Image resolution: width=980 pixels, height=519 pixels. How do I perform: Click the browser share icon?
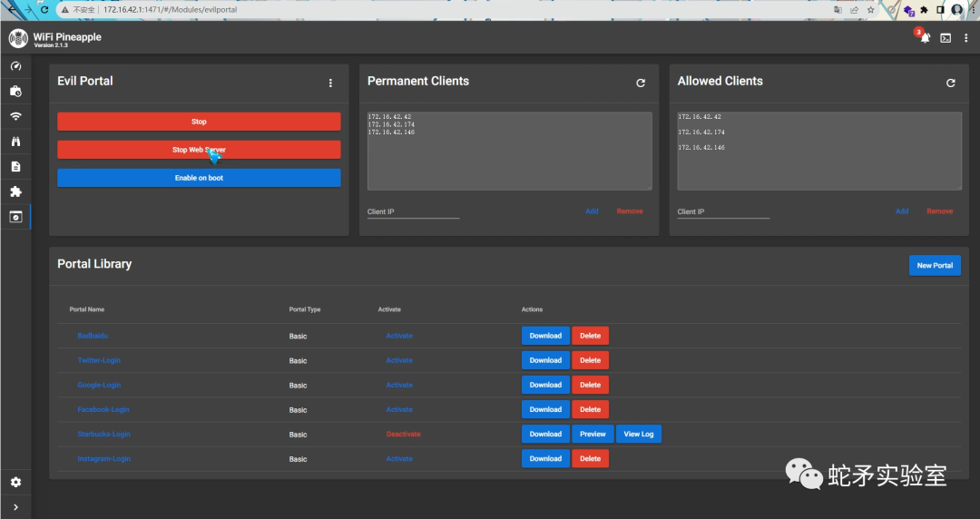[855, 9]
